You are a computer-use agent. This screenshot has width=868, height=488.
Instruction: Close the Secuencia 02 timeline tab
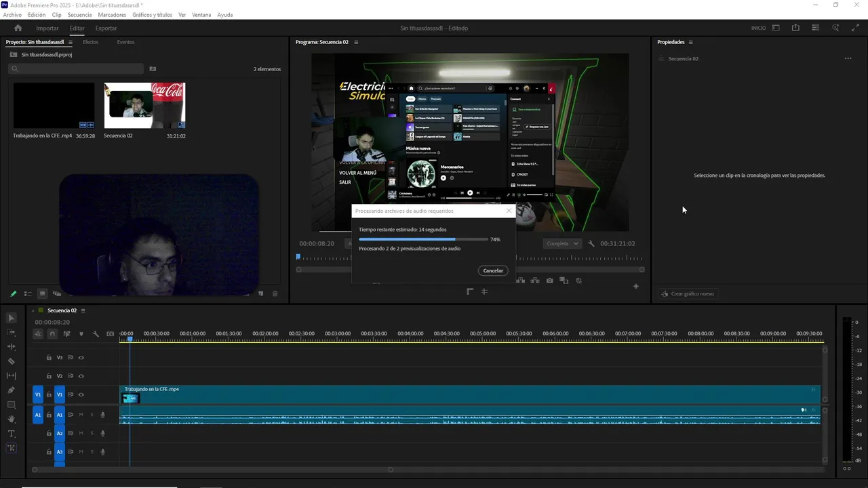tap(33, 310)
